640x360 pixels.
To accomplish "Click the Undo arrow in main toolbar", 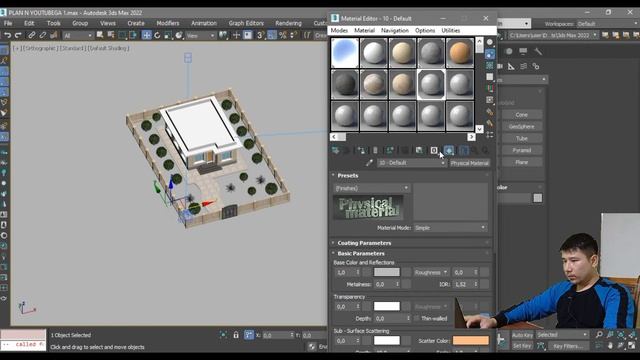I will (x=7, y=36).
